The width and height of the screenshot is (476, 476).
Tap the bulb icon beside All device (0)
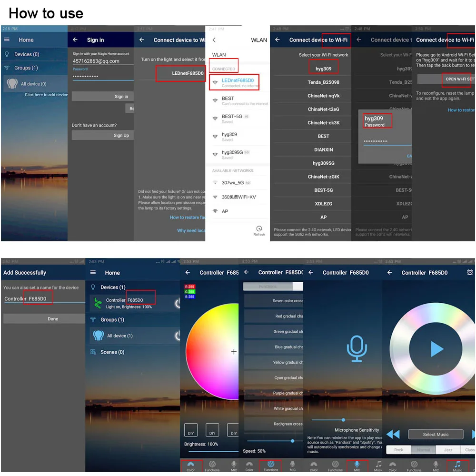point(12,83)
